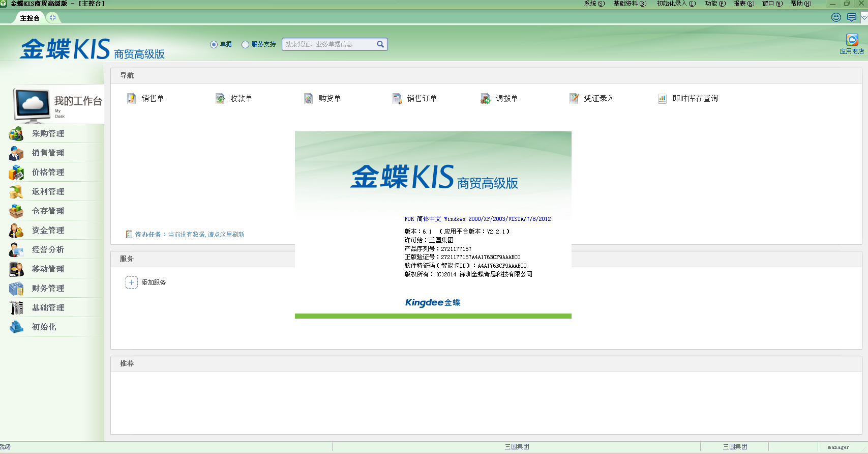The image size is (868, 454).
Task: Click the 凭证录入 label
Action: (599, 98)
